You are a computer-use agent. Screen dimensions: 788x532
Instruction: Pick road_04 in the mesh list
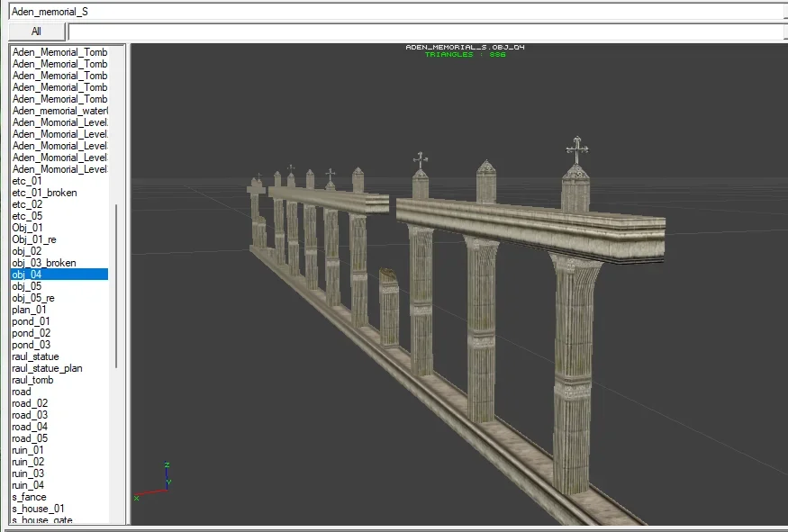(x=59, y=427)
